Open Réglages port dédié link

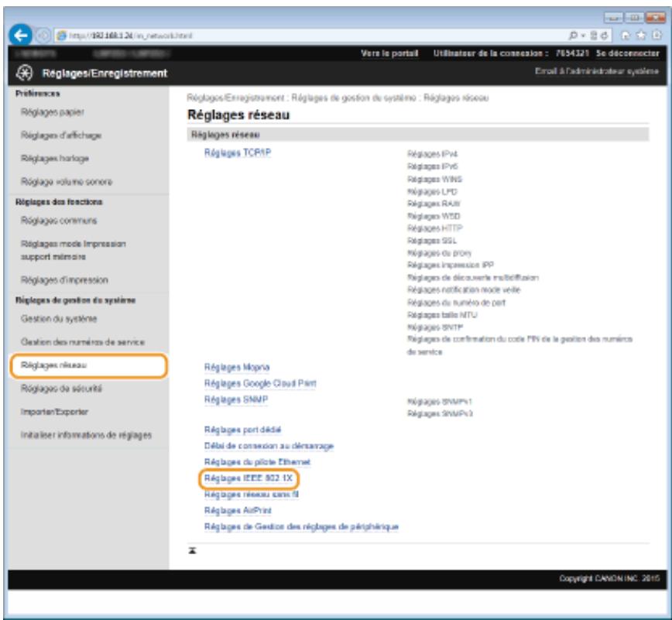pyautogui.click(x=242, y=430)
